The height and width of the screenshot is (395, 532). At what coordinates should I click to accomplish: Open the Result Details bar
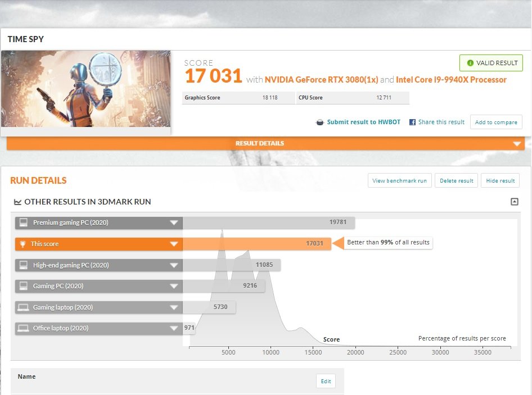[x=265, y=143]
